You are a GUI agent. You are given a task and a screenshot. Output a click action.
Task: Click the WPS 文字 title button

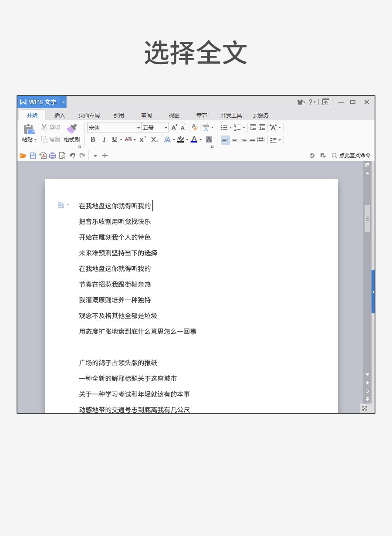(x=39, y=102)
